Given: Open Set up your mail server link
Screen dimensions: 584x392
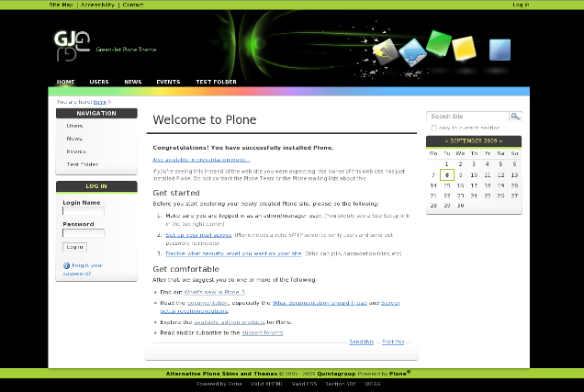Looking at the screenshot, I should [198, 235].
